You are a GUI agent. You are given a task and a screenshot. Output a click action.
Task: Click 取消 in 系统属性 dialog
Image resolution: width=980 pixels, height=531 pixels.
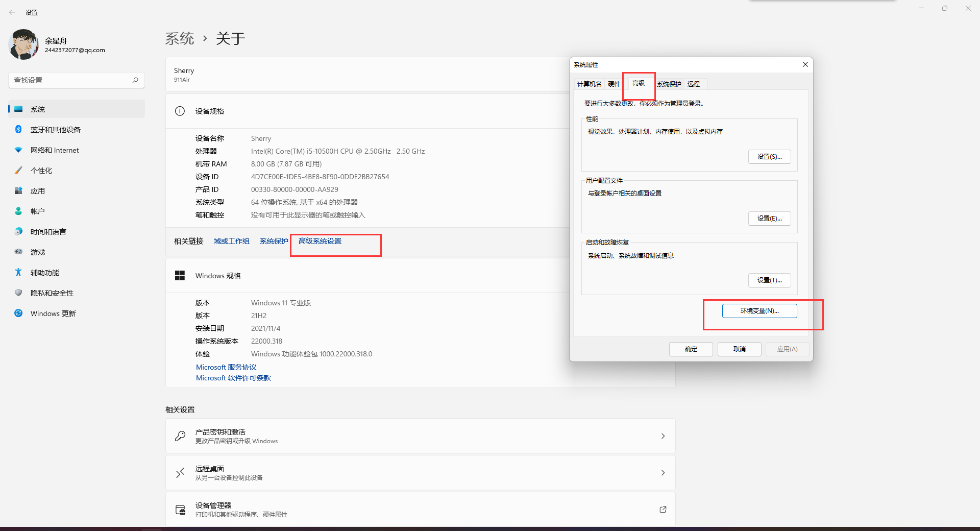(x=740, y=349)
